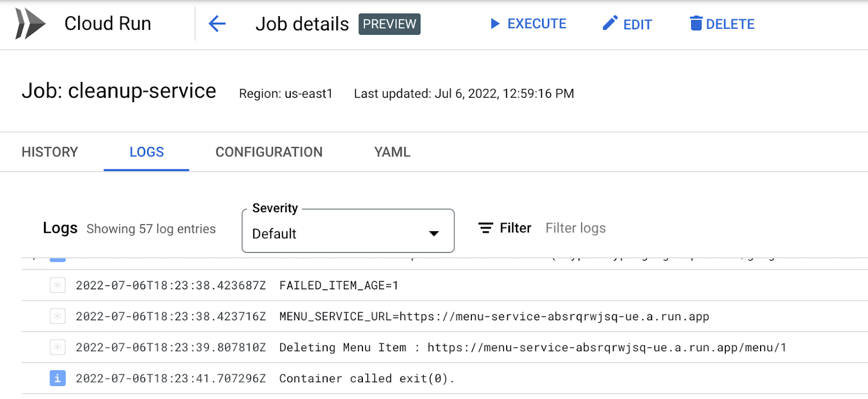Screen dimensions: 868x399
Task: Click the severity icon beside the MENU_SERVICE_URL log
Action: tap(58, 316)
